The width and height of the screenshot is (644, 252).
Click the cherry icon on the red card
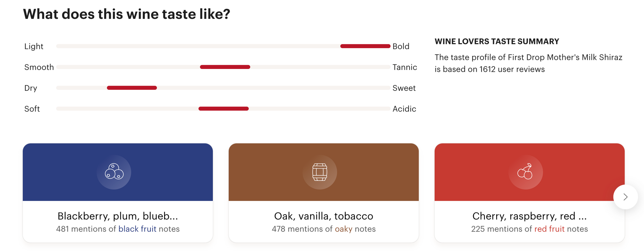(525, 172)
